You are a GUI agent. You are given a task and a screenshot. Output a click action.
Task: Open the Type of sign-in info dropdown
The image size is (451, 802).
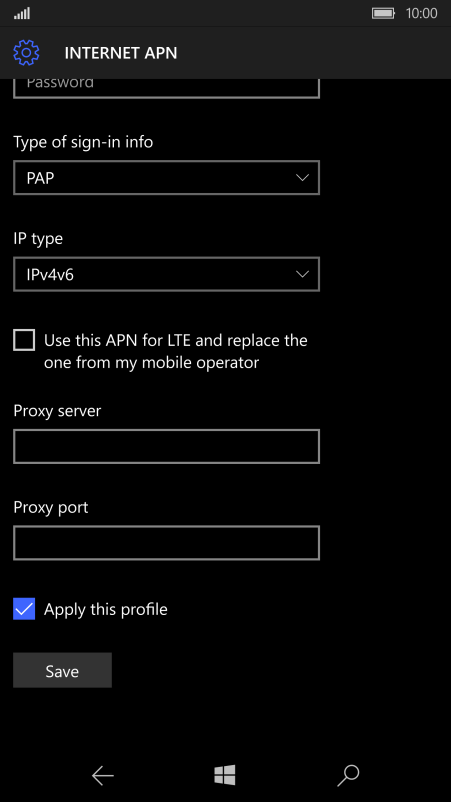pos(167,177)
